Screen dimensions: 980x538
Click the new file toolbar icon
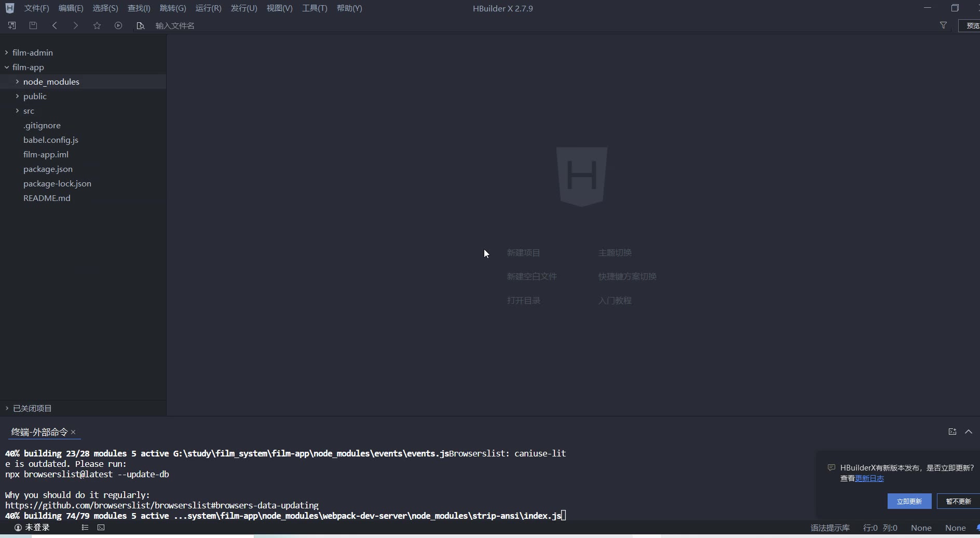click(12, 25)
